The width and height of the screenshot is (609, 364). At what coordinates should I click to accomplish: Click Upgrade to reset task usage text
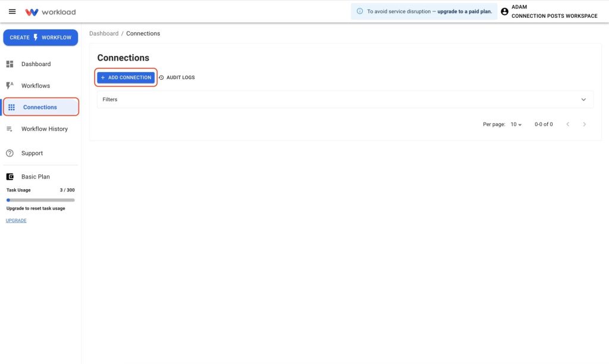click(36, 209)
